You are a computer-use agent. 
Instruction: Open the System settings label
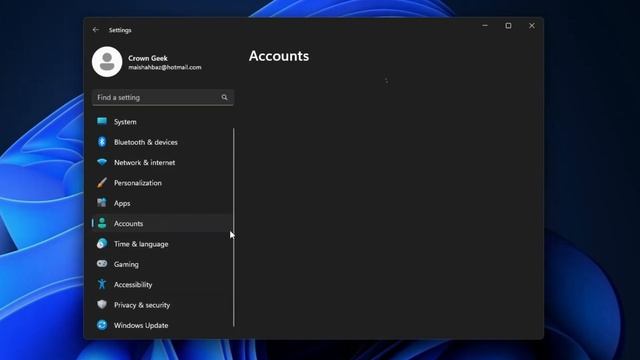click(x=125, y=122)
